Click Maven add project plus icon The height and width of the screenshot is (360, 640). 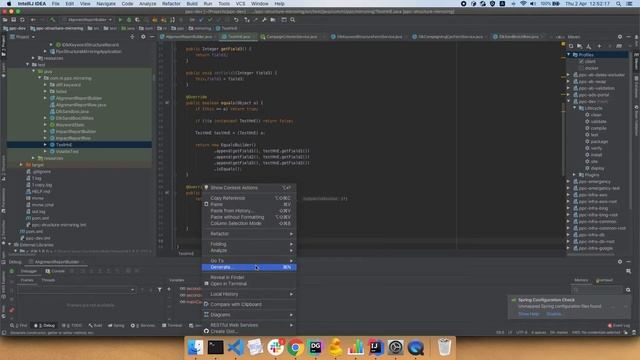pos(599,46)
